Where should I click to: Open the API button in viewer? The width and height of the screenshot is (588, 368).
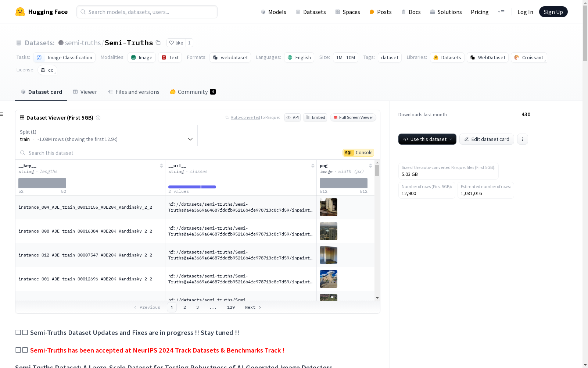tap(293, 117)
